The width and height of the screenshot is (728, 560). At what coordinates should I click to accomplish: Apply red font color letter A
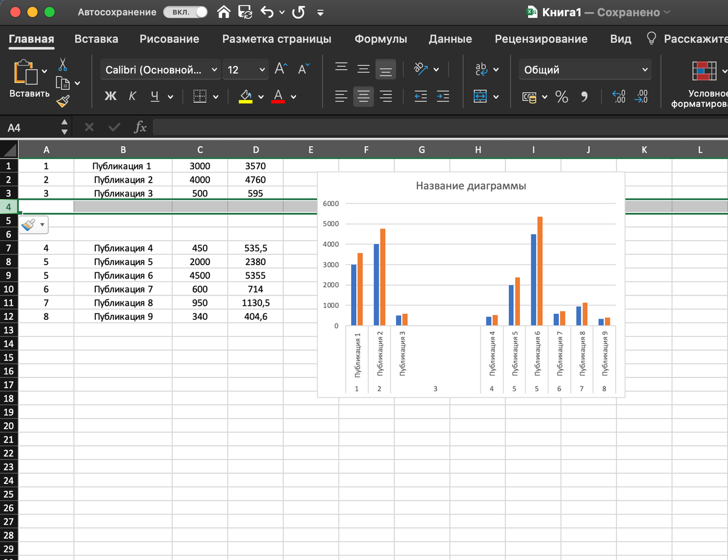click(x=278, y=96)
